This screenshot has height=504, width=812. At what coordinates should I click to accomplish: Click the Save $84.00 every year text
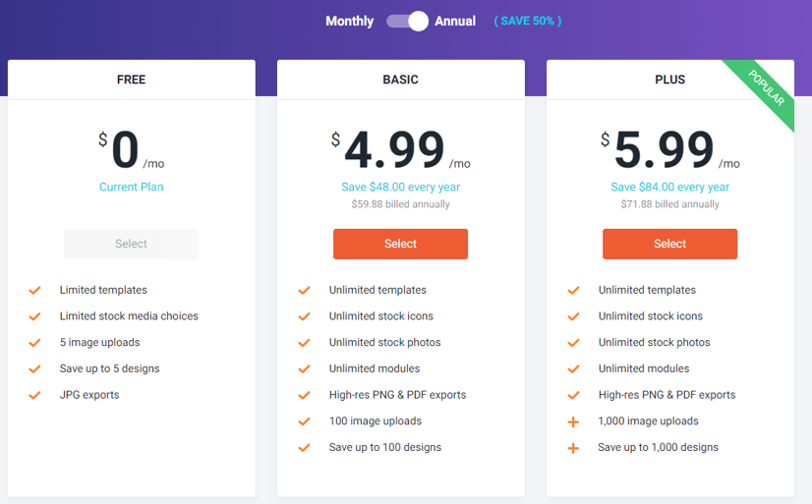669,187
